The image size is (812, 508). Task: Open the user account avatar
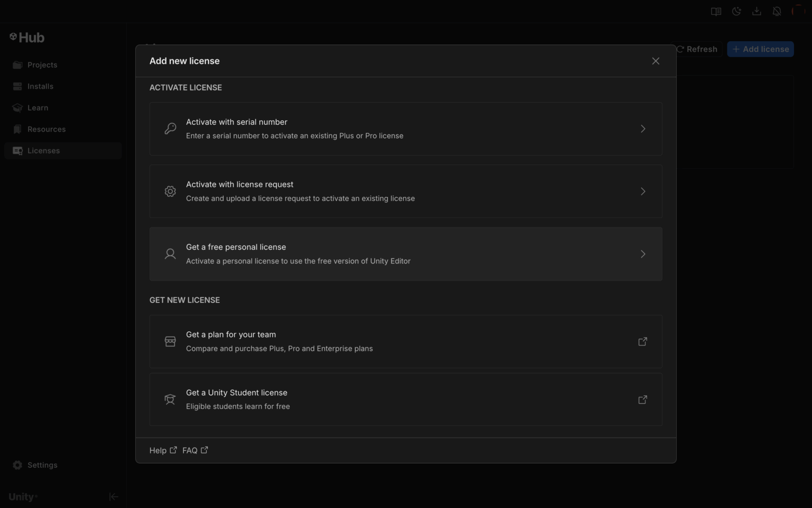pyautogui.click(x=797, y=11)
